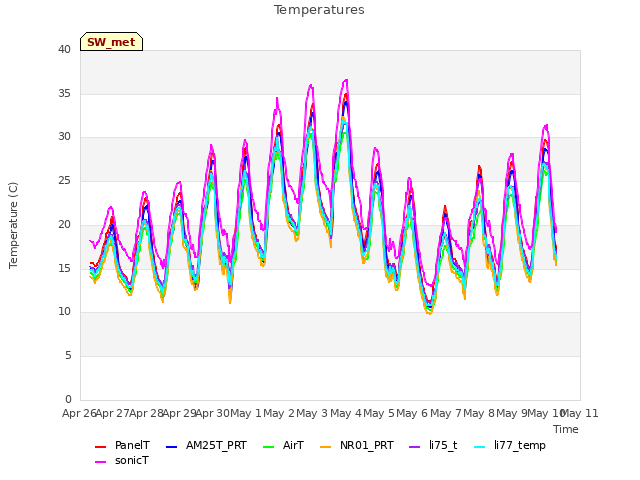The image size is (640, 480).
Task: Click the SW_met annotation label
Action: [111, 42]
